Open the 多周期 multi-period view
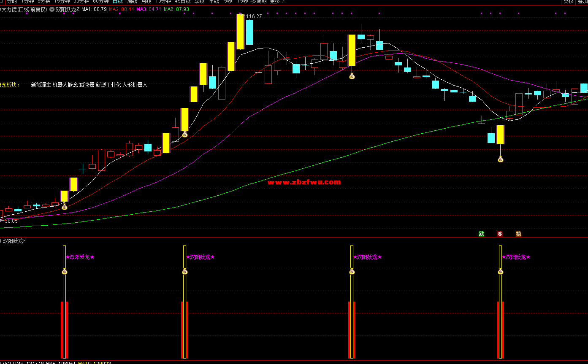588x364 pixels. click(259, 2)
